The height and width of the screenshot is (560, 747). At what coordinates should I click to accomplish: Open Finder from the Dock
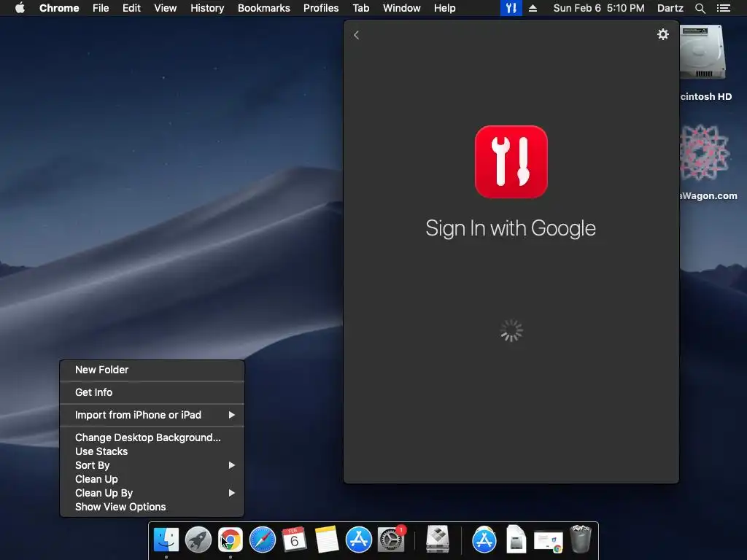click(x=166, y=540)
